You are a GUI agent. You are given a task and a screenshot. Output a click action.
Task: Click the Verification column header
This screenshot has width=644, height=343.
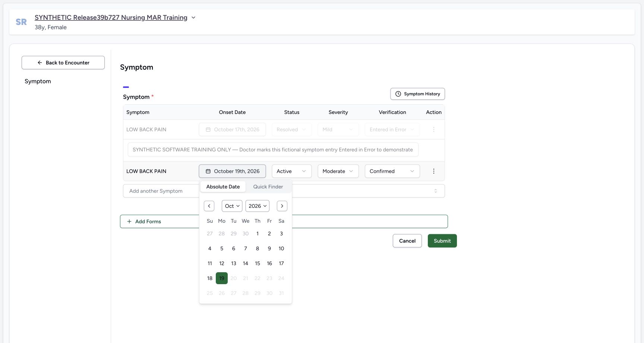click(392, 112)
